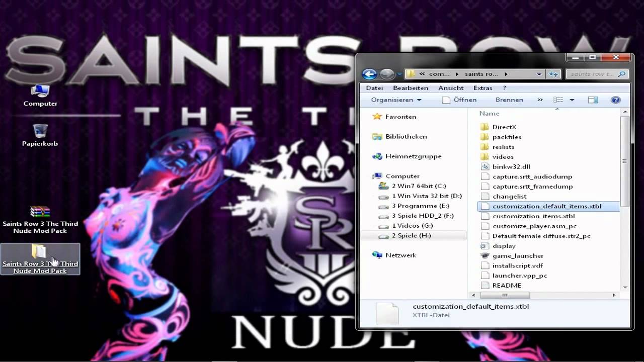
Task: Select launcher.vpp_pc file
Action: [519, 276]
